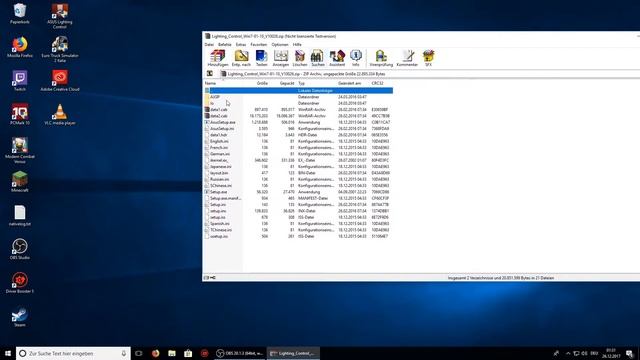Image resolution: width=640 pixels, height=360 pixels.
Task: Select the Modern Combat Versus shortcut
Action: click(20, 151)
